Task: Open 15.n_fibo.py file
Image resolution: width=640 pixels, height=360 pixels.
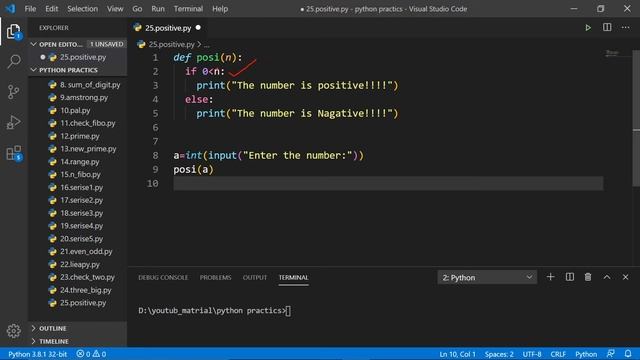Action: [x=80, y=175]
